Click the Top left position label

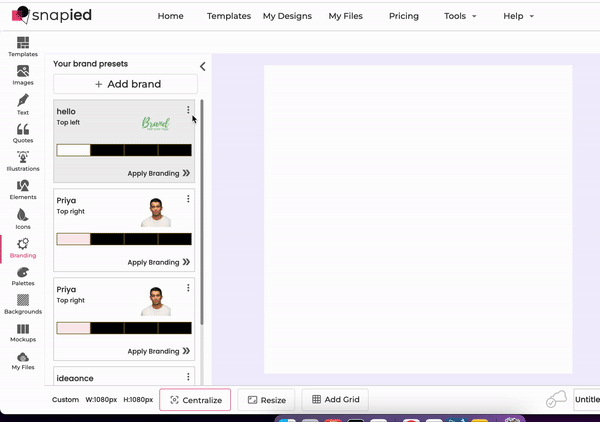click(x=68, y=122)
